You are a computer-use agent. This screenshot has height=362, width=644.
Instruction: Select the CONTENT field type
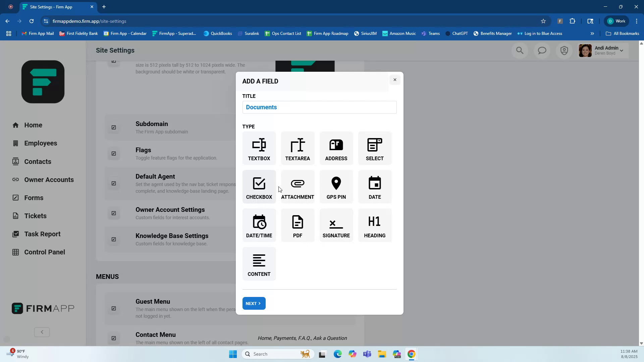tap(259, 263)
